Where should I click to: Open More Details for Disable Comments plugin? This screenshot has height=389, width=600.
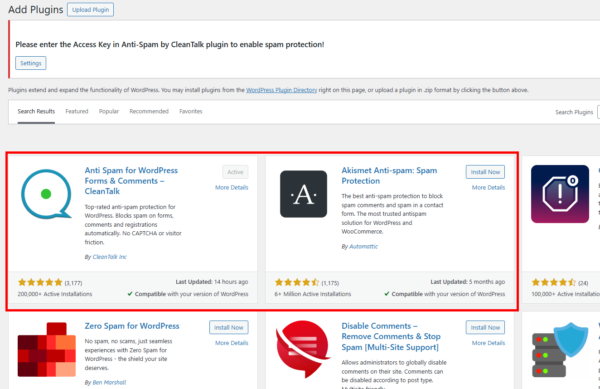click(x=488, y=343)
